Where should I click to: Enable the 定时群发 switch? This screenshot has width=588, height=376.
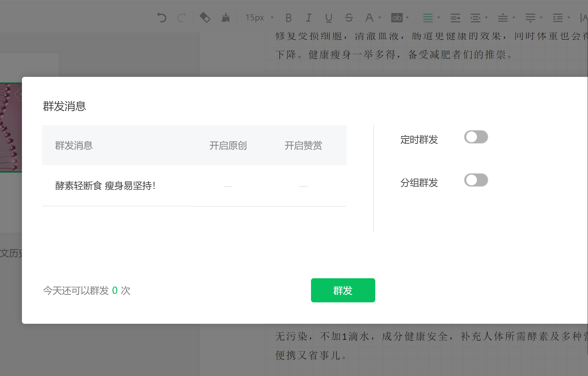pos(476,137)
